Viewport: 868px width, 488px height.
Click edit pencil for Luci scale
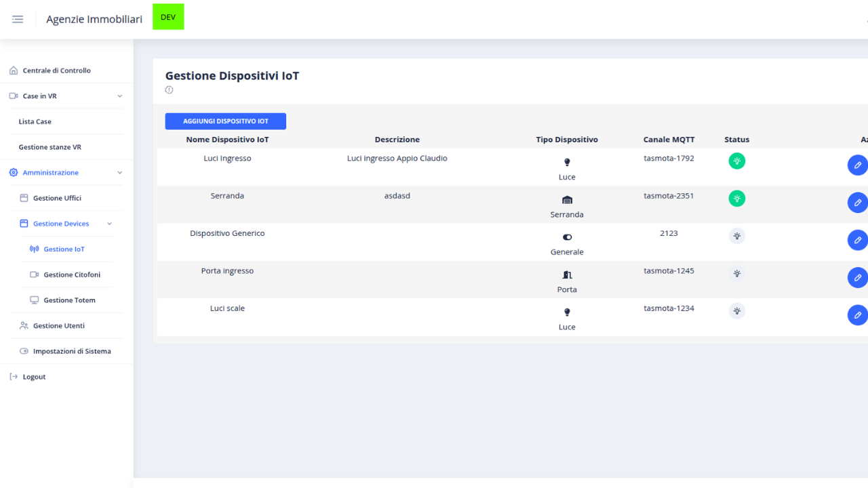857,314
